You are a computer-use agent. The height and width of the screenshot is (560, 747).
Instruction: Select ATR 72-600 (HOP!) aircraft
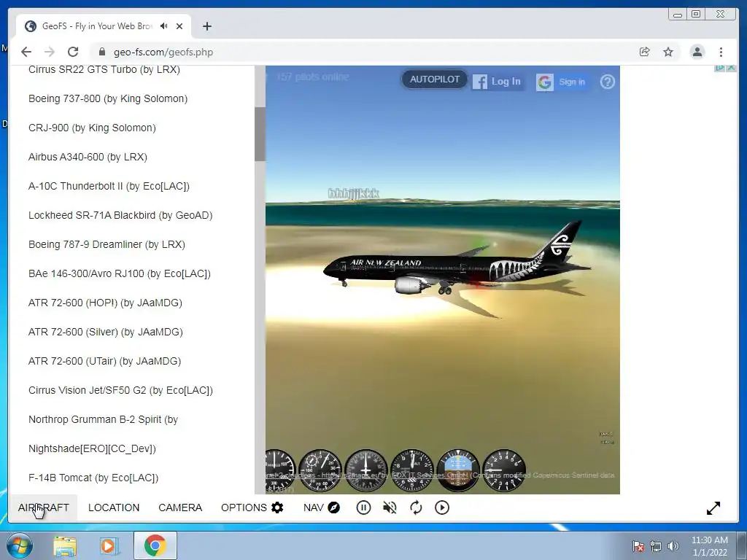point(105,303)
